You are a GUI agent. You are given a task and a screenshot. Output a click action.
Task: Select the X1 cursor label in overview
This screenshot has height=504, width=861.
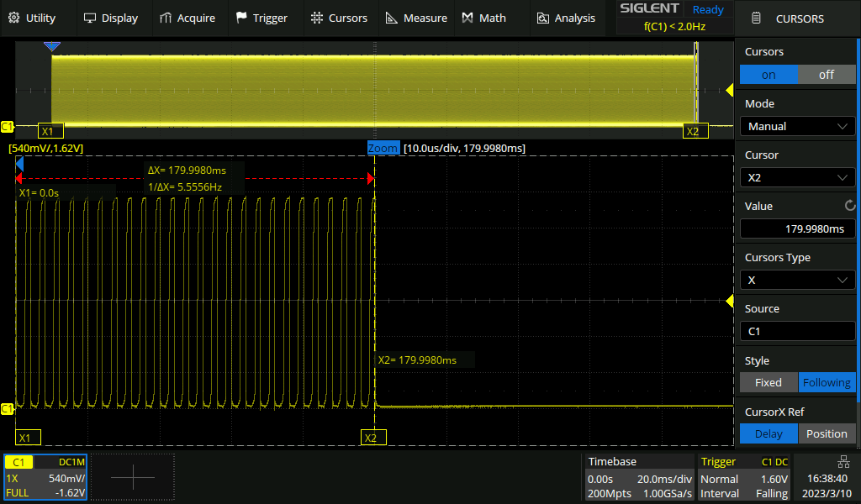(50, 131)
